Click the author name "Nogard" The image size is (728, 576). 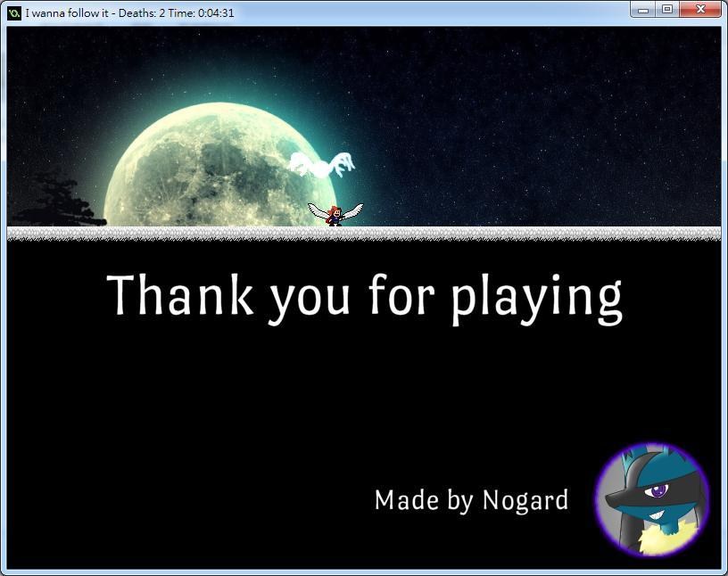525,501
